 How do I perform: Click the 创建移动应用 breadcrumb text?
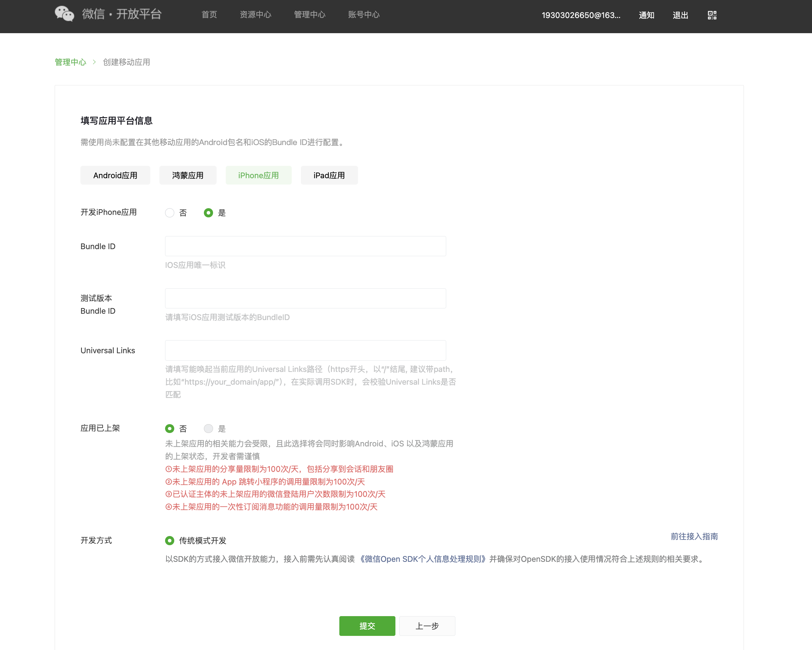(x=127, y=62)
